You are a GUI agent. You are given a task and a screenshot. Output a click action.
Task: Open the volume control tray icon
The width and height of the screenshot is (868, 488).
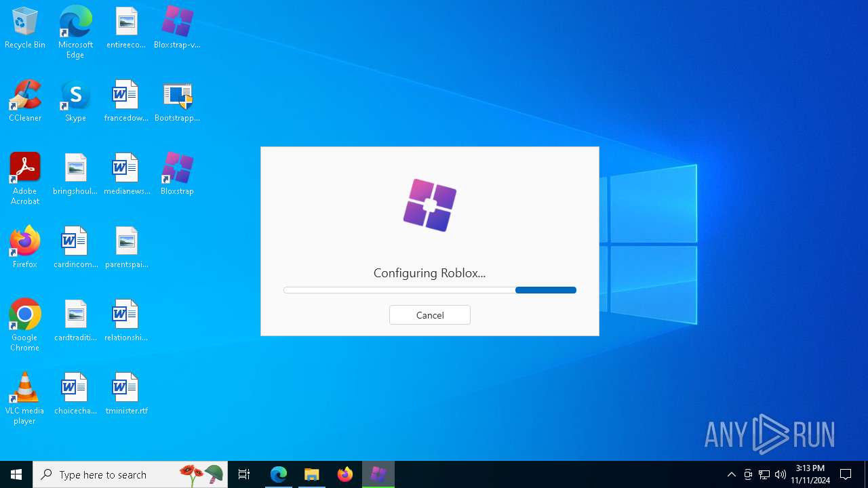click(x=781, y=474)
